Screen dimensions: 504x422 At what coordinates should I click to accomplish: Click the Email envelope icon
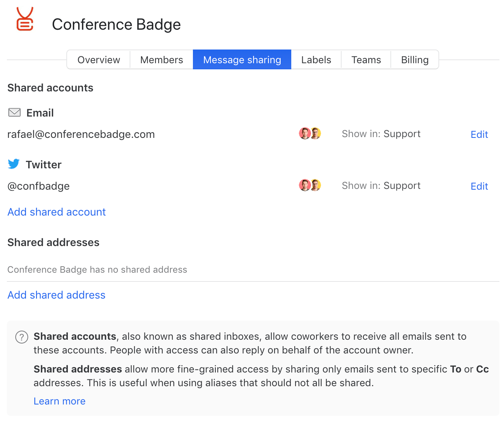coord(14,112)
